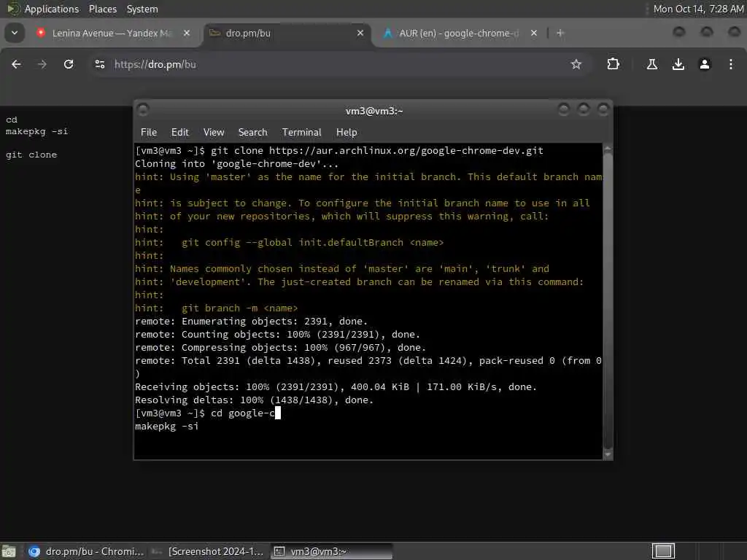
Task: Open the Applications menu
Action: tap(52, 9)
